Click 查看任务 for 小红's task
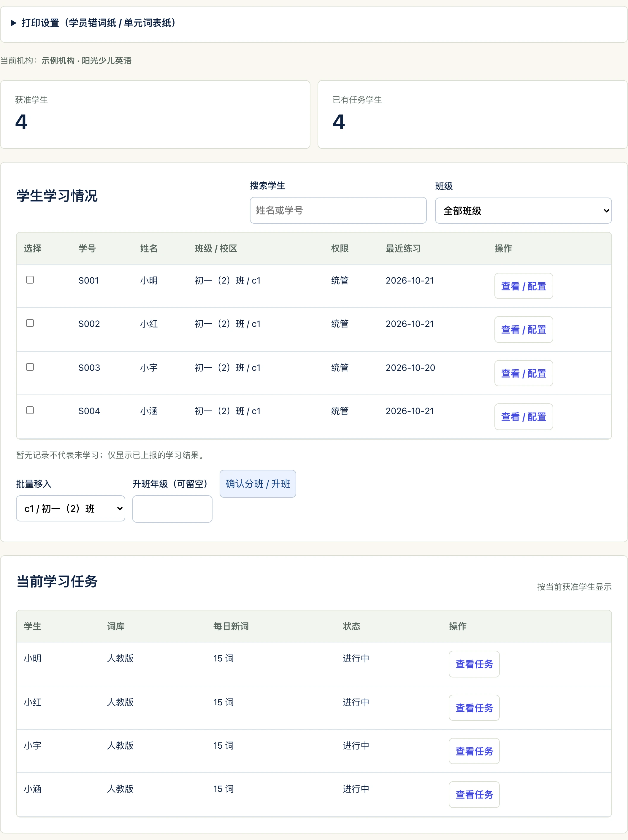 coord(474,708)
